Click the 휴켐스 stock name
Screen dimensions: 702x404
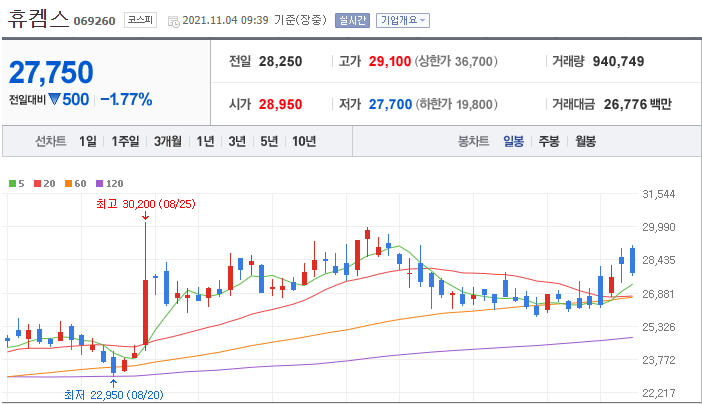tap(38, 19)
